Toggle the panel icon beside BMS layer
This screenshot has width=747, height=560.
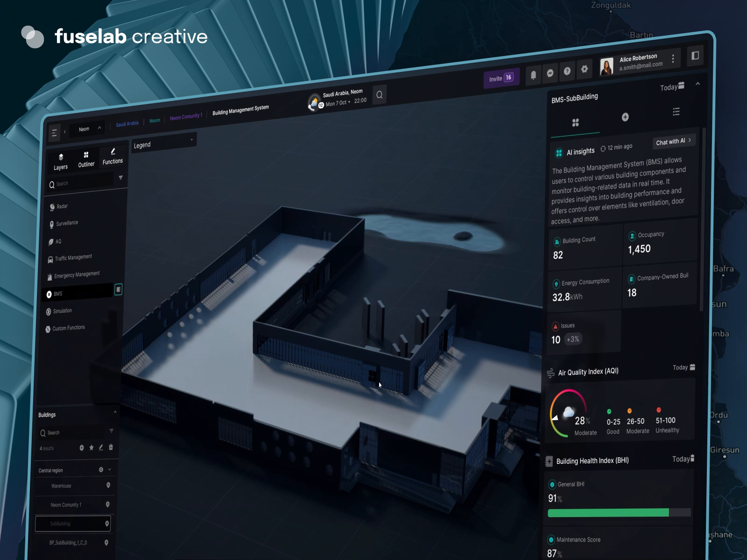(119, 290)
